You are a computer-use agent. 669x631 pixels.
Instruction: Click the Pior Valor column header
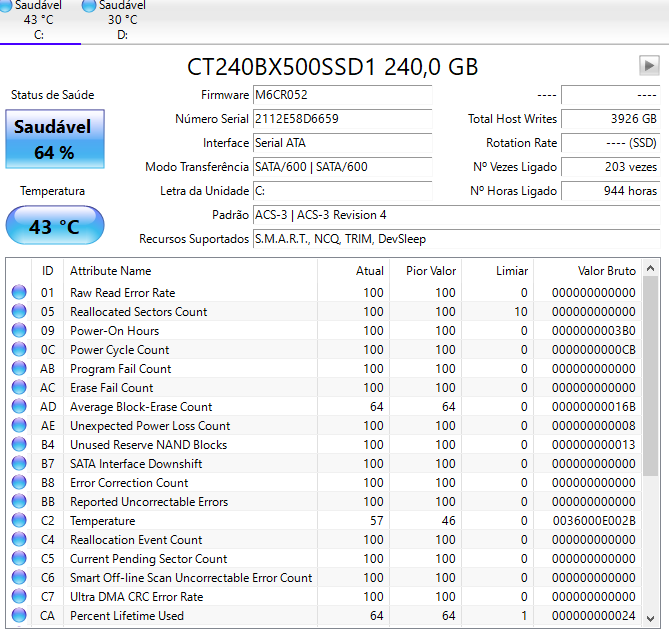pos(425,271)
